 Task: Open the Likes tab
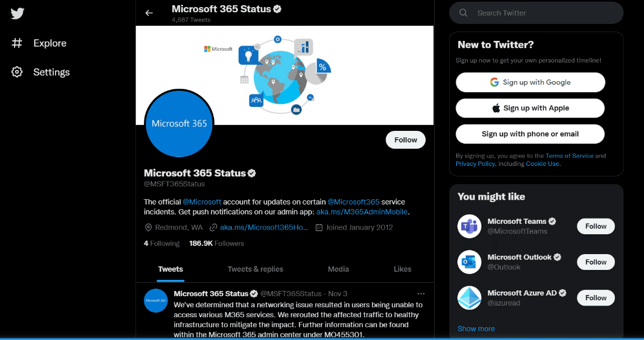tap(402, 269)
